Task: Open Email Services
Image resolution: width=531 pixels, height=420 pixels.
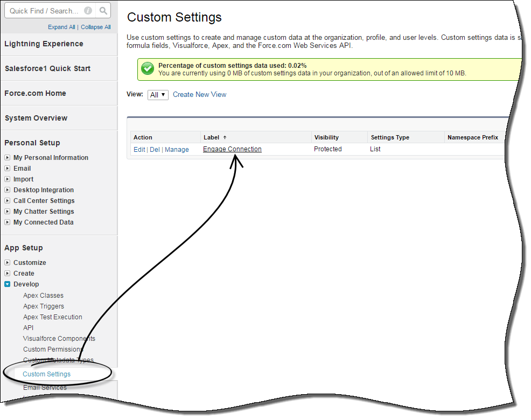Action: tap(45, 388)
